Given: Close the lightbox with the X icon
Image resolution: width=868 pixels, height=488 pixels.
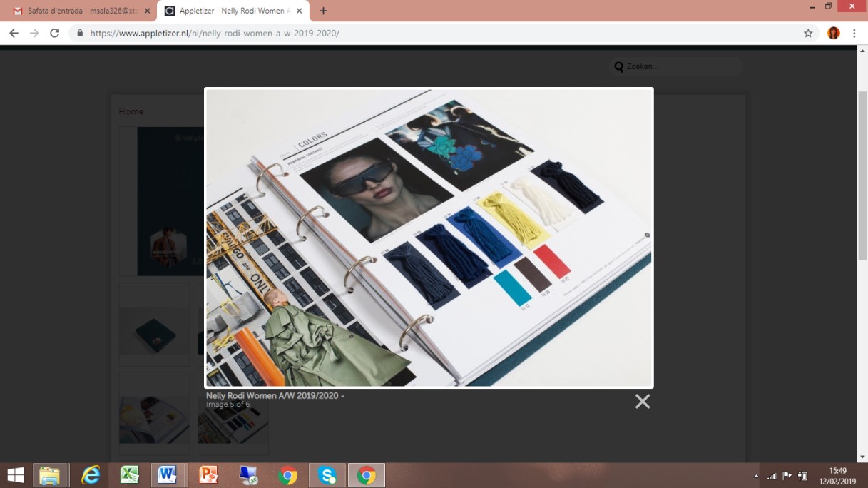Looking at the screenshot, I should click(x=642, y=402).
